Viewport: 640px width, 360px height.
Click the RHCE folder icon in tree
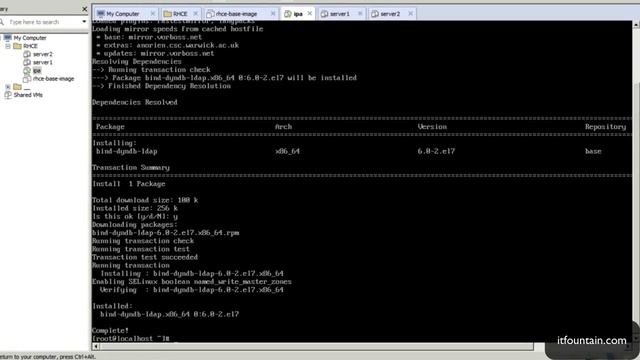click(x=17, y=46)
